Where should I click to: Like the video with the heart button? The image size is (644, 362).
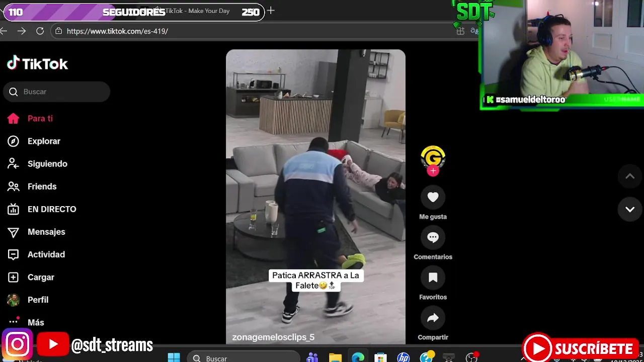433,197
